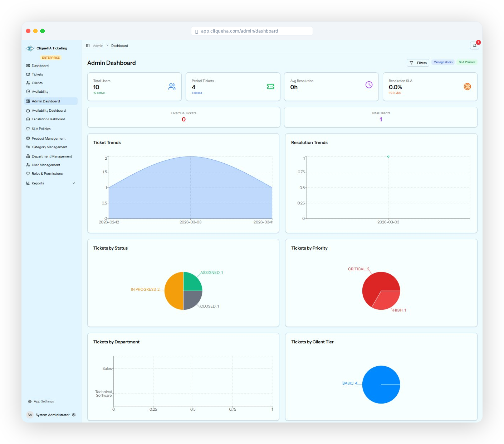
Task: Click the Total Users people icon
Action: [172, 87]
